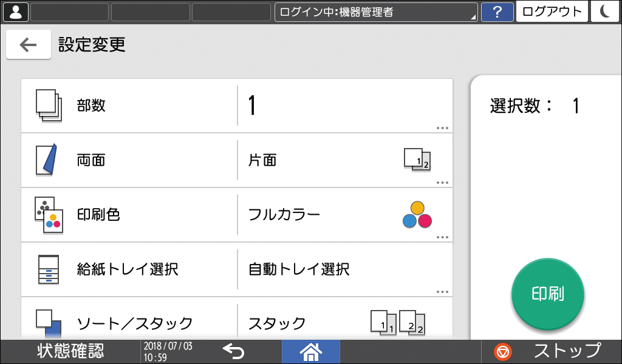Expand detailed options for 両面
This screenshot has height=364, width=622.
[x=442, y=182]
